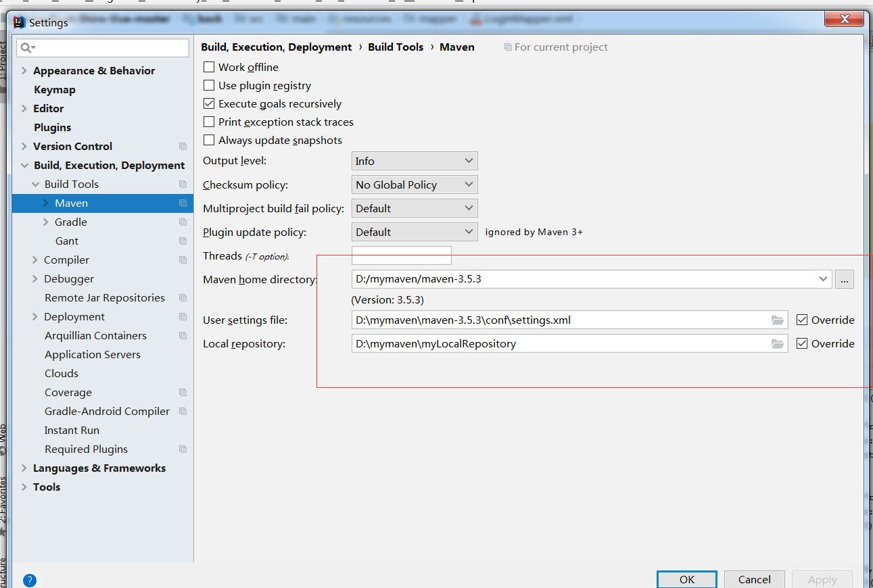Select Plugins in settings tree
This screenshot has width=873, height=588.
pyautogui.click(x=53, y=127)
